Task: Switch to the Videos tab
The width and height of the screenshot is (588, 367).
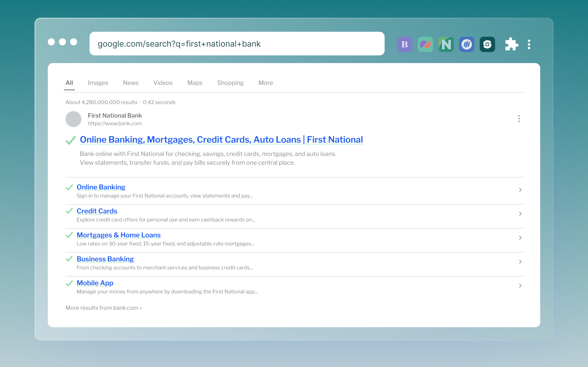Action: tap(163, 83)
